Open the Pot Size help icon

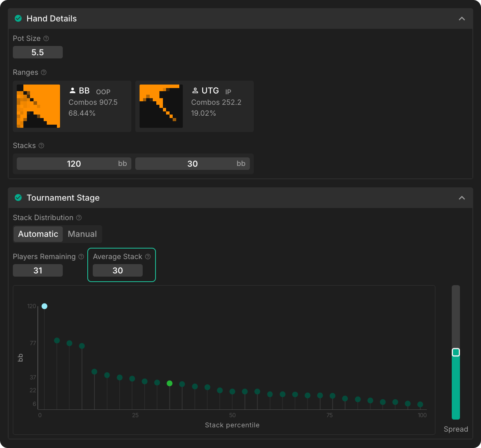click(46, 39)
